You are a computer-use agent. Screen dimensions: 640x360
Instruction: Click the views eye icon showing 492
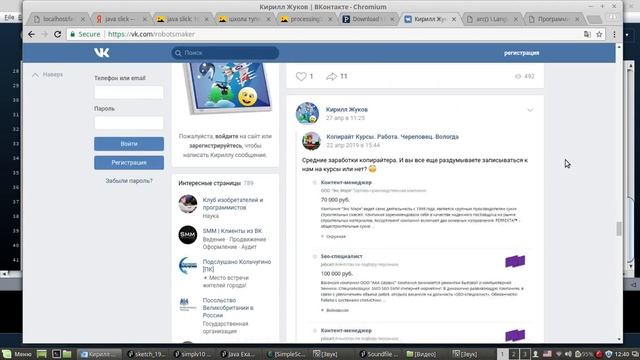[x=518, y=76]
